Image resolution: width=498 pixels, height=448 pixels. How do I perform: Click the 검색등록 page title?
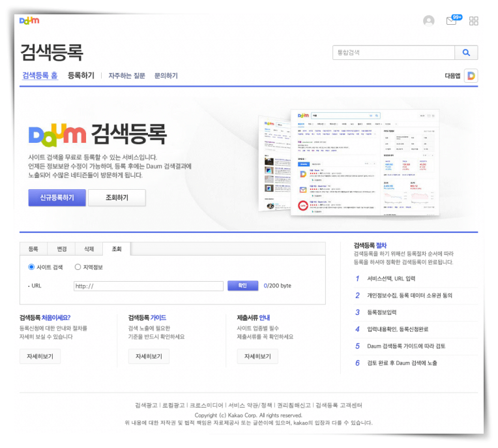click(x=51, y=52)
